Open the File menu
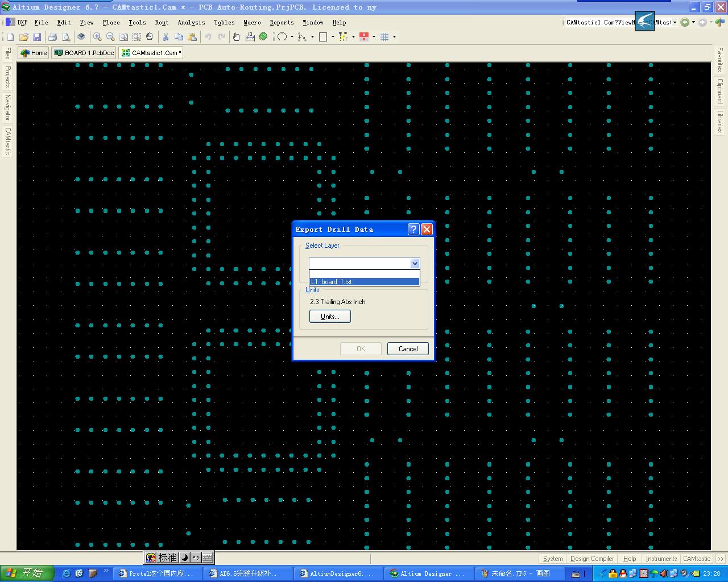Viewport: 728px width, 582px height. point(41,22)
